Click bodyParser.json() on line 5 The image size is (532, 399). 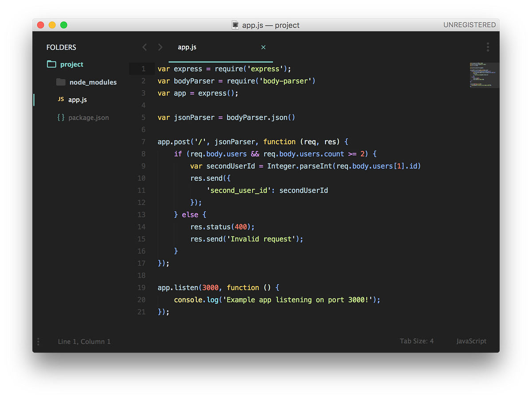(261, 118)
